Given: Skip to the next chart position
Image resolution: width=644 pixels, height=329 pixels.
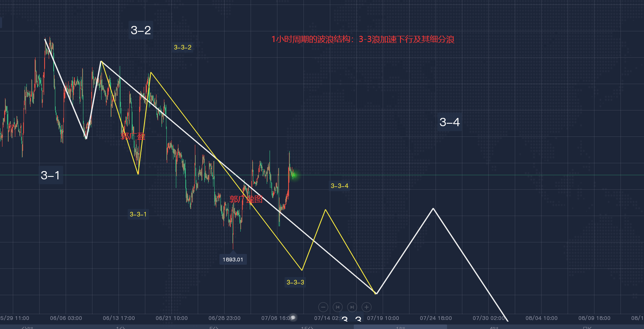Looking at the screenshot, I should [352, 307].
